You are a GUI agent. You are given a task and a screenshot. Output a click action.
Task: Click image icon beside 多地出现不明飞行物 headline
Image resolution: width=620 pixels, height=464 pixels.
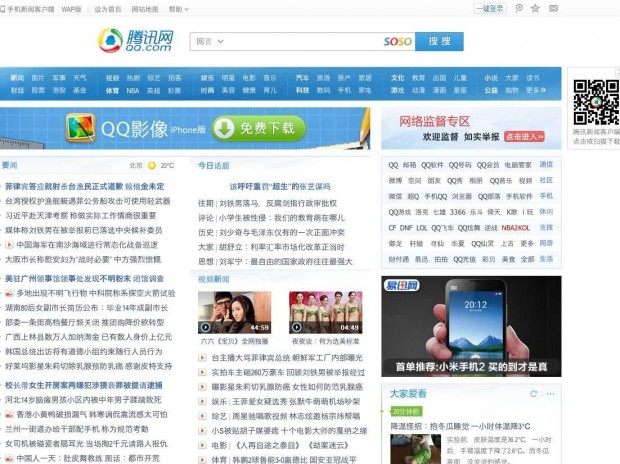point(9,293)
